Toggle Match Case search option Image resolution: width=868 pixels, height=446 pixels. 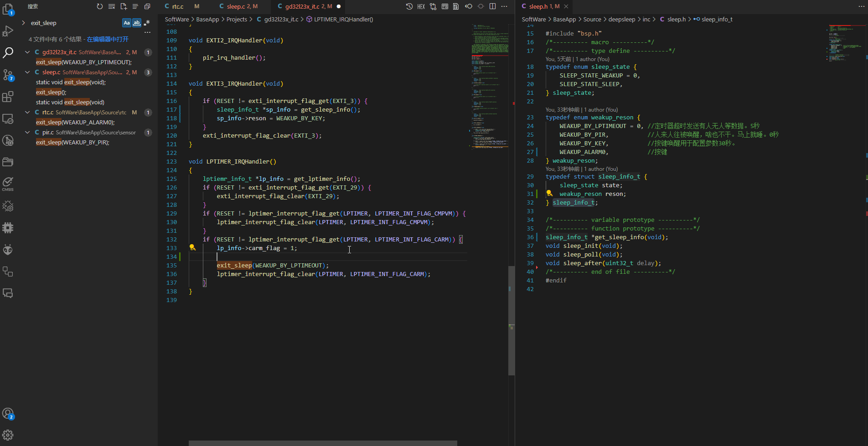click(x=127, y=23)
